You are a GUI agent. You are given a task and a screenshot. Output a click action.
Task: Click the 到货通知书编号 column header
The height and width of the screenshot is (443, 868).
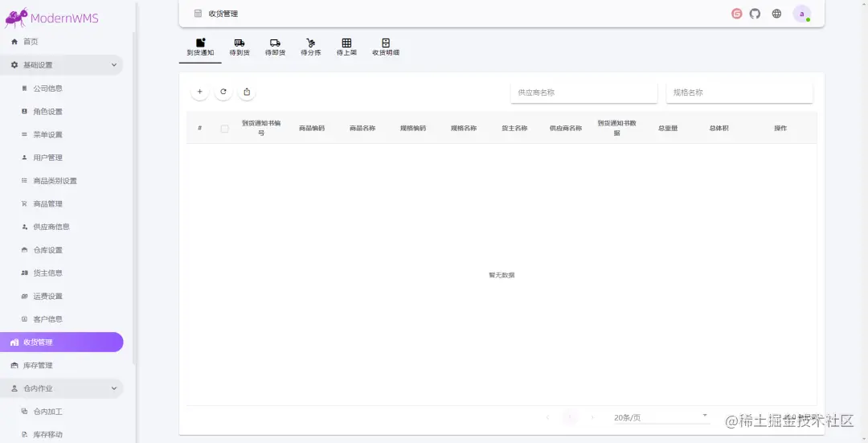click(x=261, y=128)
